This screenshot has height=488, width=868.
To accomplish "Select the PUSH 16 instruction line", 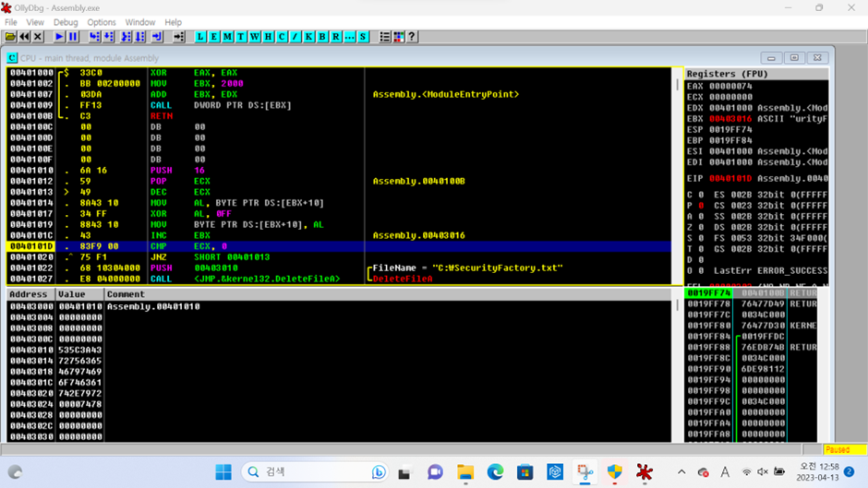I will coord(339,171).
